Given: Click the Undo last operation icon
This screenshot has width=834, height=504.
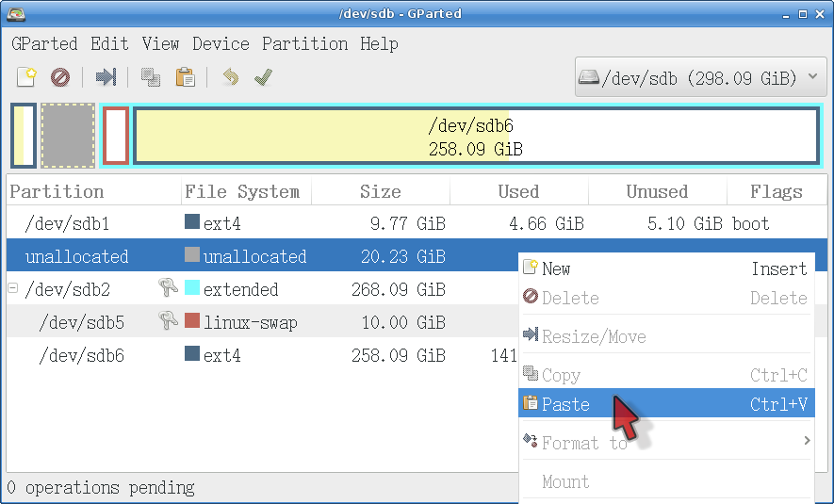Looking at the screenshot, I should pos(230,77).
